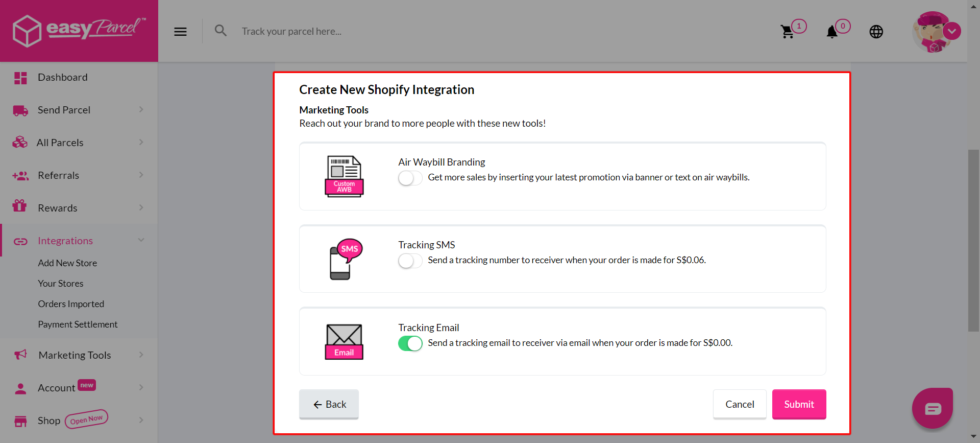Click the Back button
The width and height of the screenshot is (980, 443).
point(329,404)
